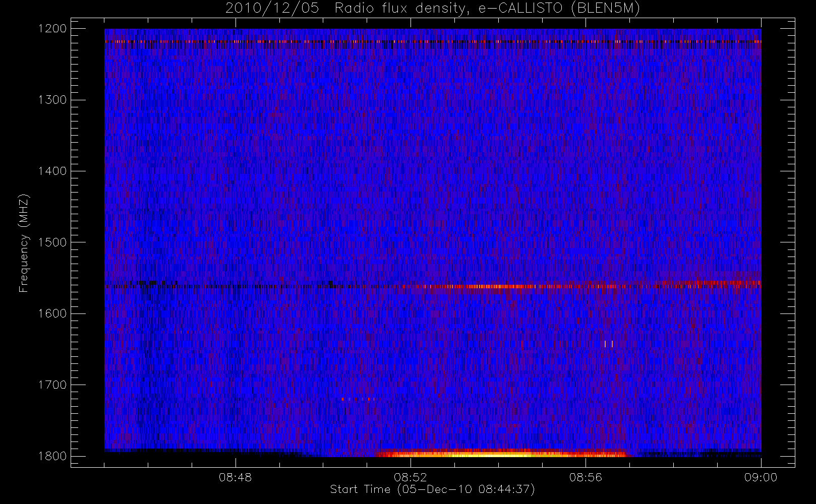Select the 1800 frequency tick label
This screenshot has height=504, width=816.
click(52, 456)
